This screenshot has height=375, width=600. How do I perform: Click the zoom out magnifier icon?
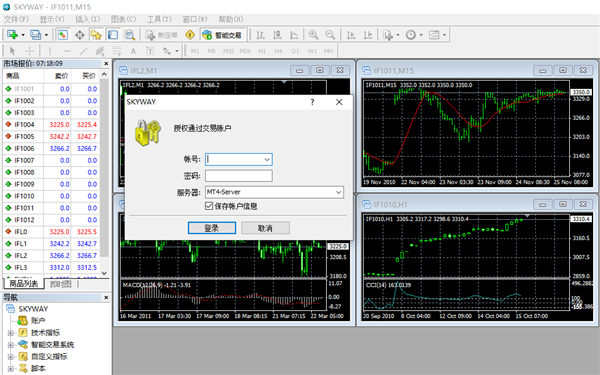[x=330, y=35]
